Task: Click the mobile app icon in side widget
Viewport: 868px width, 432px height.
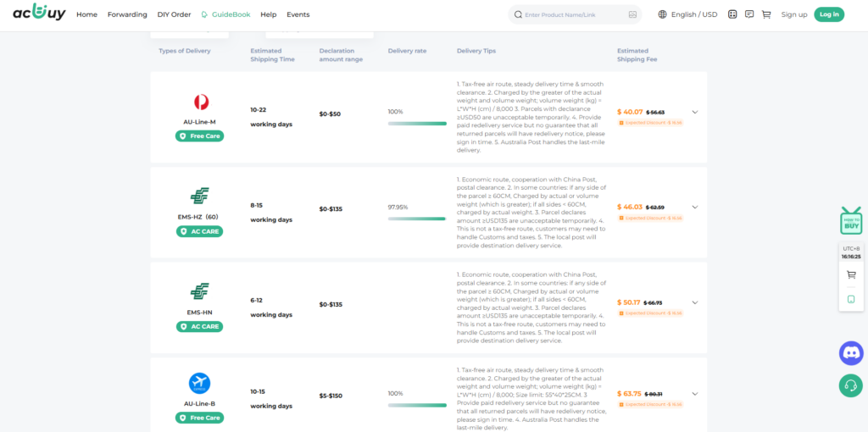Action: pyautogui.click(x=851, y=299)
